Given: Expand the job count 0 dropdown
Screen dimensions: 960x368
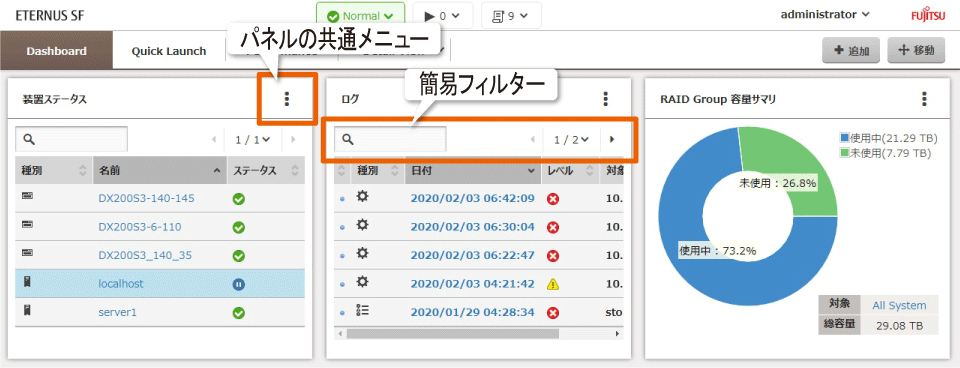Looking at the screenshot, I should coord(443,16).
